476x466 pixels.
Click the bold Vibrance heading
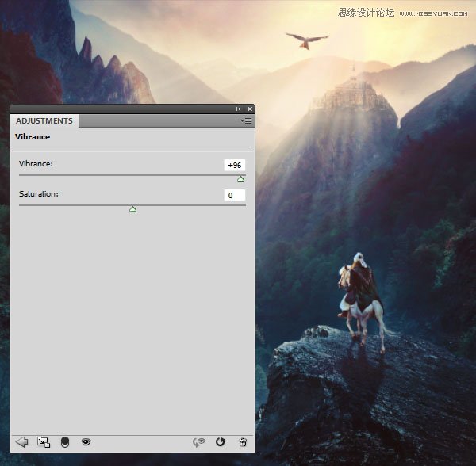33,137
